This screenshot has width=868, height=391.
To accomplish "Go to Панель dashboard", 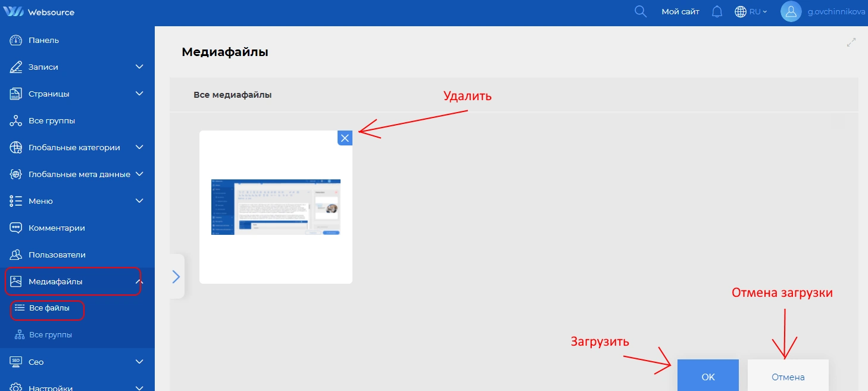I will pos(43,41).
